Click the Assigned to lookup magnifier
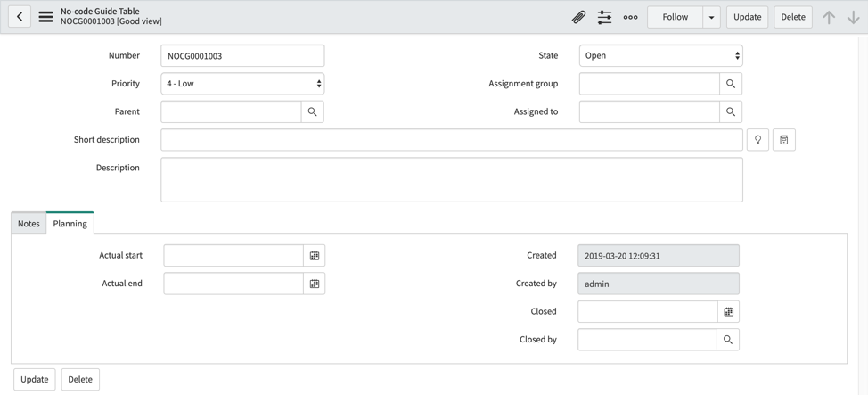The height and width of the screenshot is (395, 868). coord(731,112)
